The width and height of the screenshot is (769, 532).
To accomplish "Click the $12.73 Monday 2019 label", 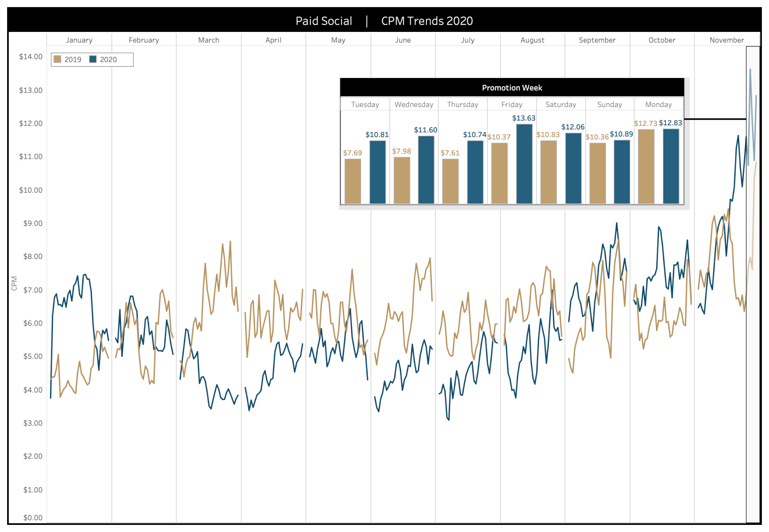I will tap(646, 123).
